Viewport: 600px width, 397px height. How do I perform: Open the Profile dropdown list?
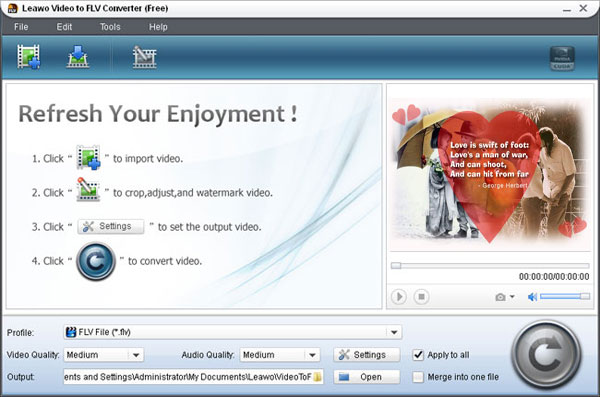[394, 332]
